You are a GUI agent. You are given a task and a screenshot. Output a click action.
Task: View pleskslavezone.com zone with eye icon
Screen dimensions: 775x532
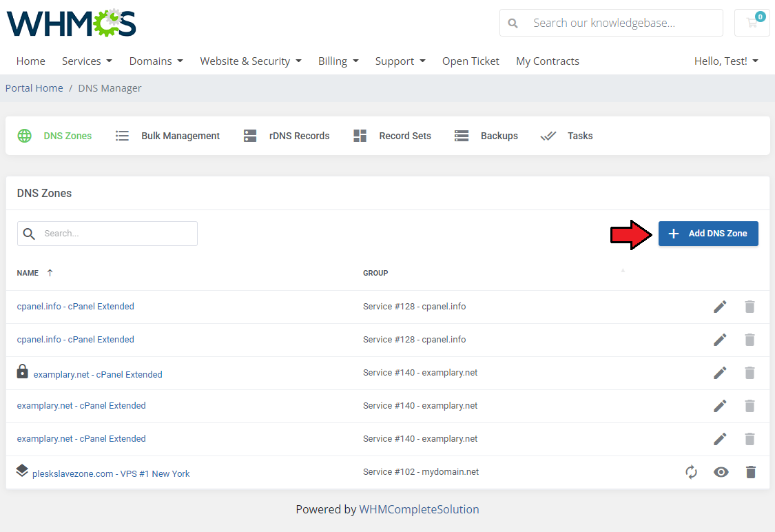tap(721, 472)
